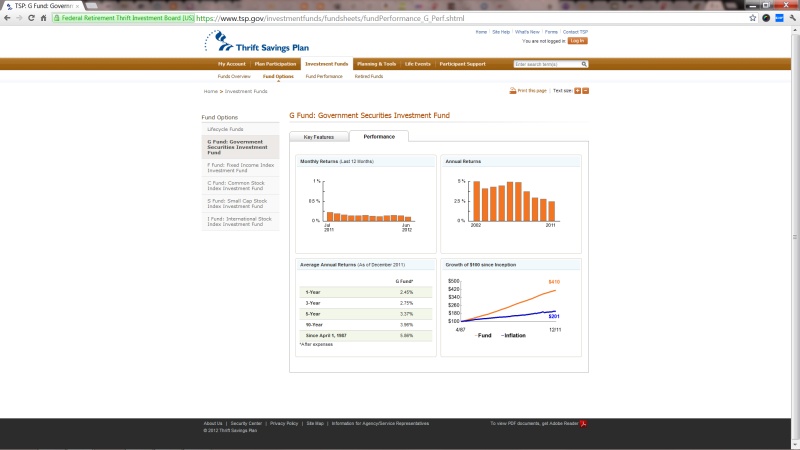Click the search magnifier icon
Screen dimensions: 800x450
(x=584, y=64)
